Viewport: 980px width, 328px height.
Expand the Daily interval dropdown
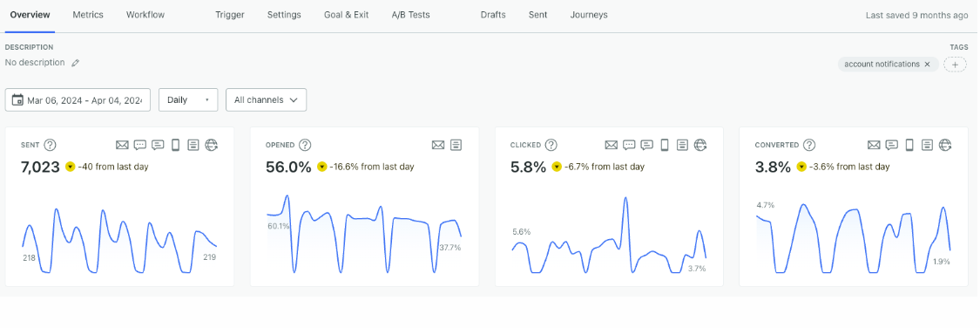click(188, 99)
